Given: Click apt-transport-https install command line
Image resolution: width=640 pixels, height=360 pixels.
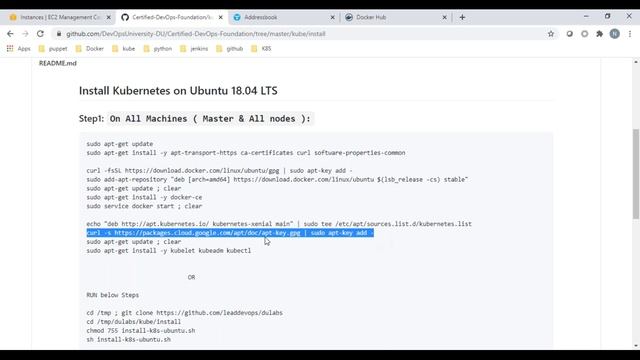Looking at the screenshot, I should click(x=246, y=153).
